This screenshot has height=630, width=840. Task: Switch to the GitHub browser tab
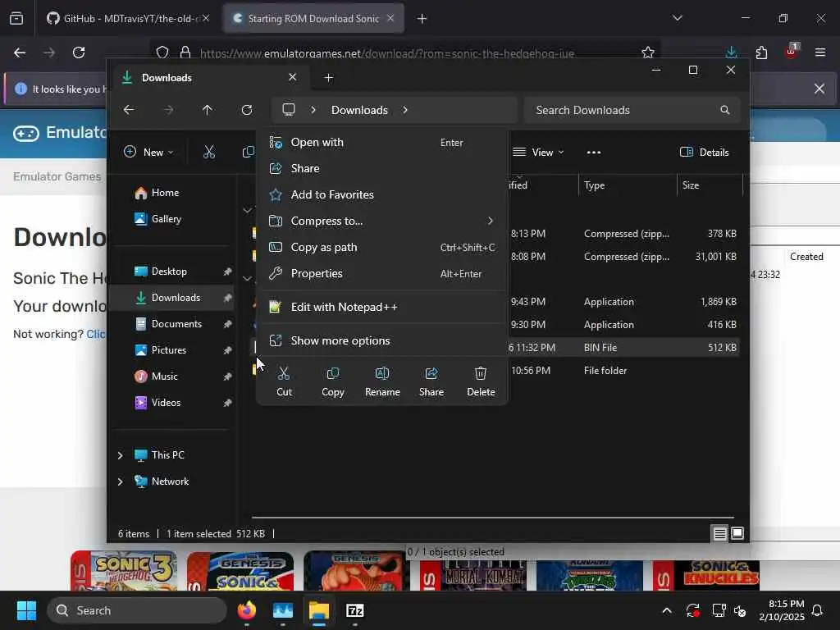127,19
